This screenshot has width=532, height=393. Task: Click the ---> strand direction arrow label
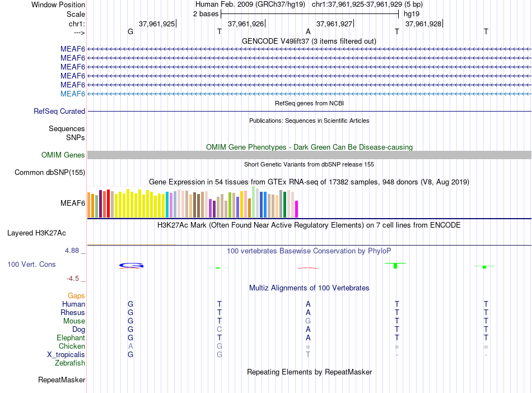pos(80,33)
